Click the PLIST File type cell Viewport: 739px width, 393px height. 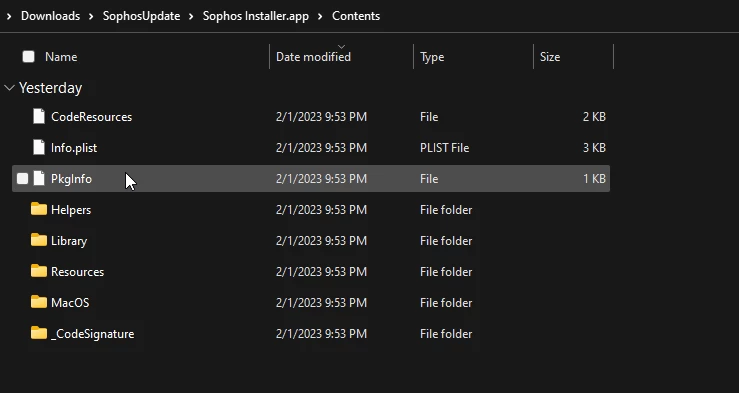(x=444, y=148)
